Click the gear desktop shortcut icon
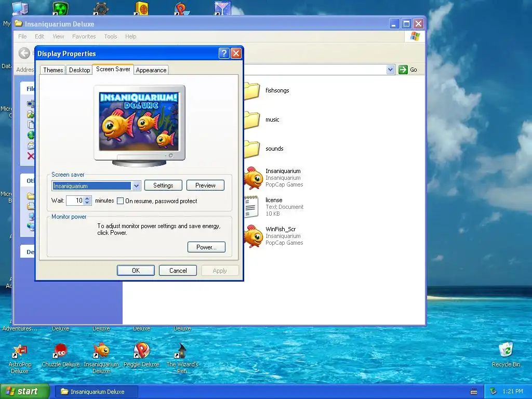This screenshot has width=532, height=399. [x=101, y=8]
